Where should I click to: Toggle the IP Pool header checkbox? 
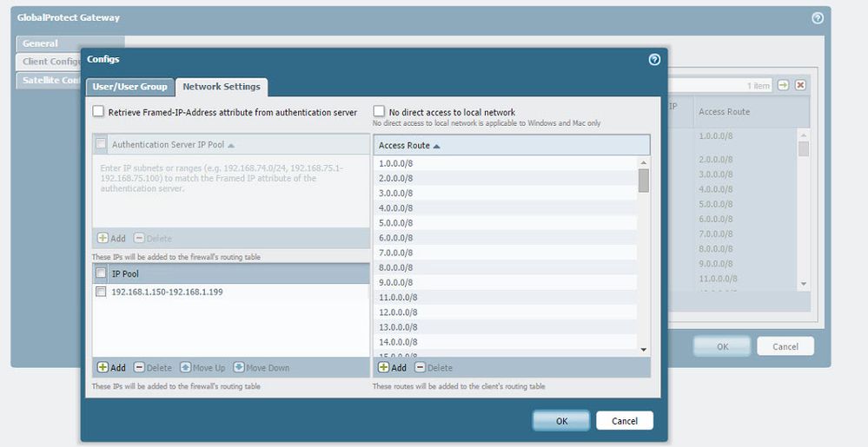coord(101,273)
